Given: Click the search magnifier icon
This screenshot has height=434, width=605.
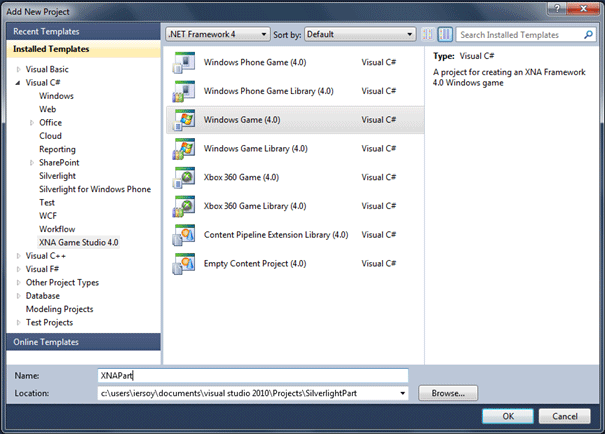Looking at the screenshot, I should (588, 35).
